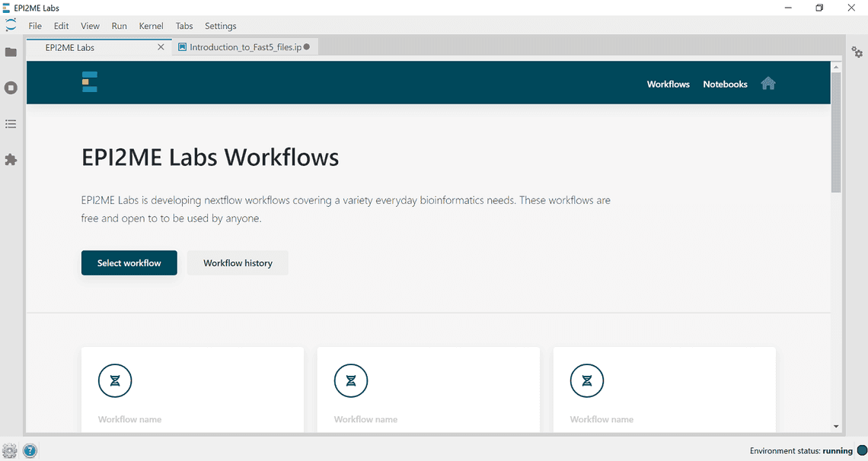
Task: Click the gear icon in the bottom-left corner
Action: [x=11, y=450]
